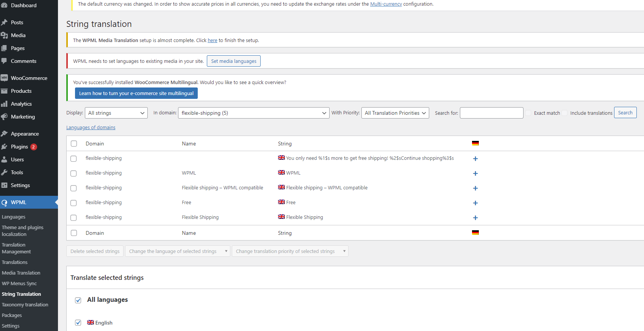Open Theme and plugins localization
644x331 pixels.
[x=23, y=231]
